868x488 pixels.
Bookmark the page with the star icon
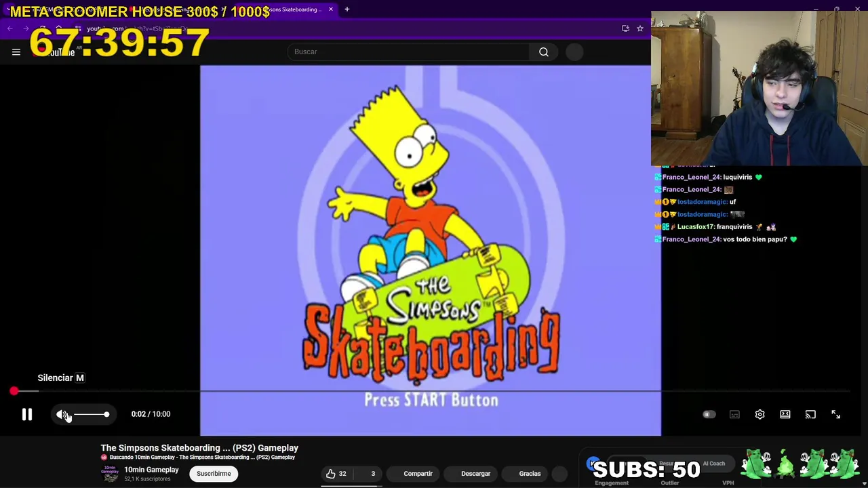(x=639, y=28)
